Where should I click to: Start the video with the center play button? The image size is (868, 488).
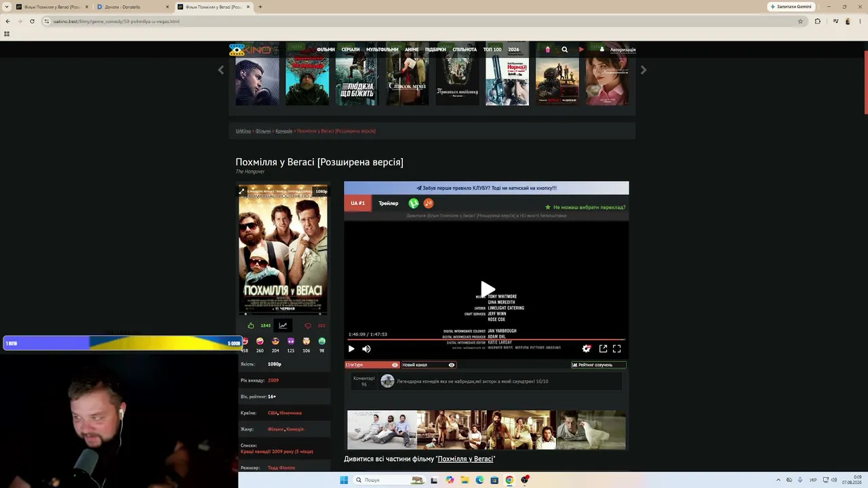coord(487,289)
